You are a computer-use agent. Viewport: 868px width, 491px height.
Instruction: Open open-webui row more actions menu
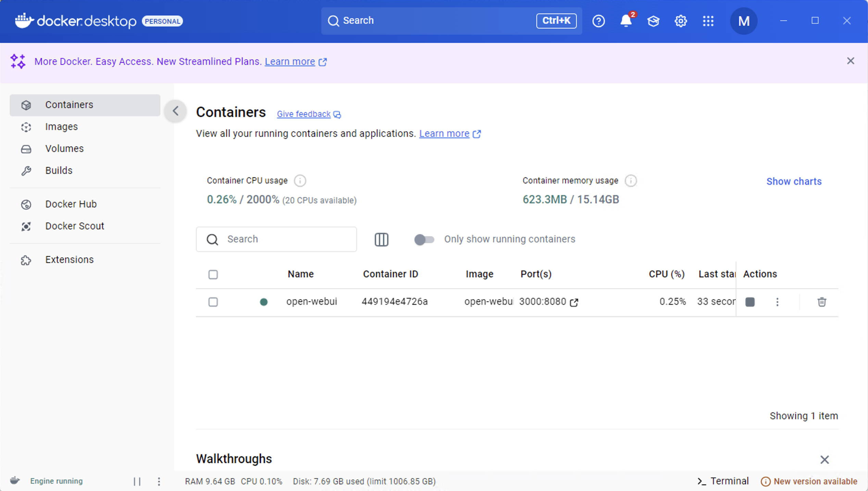[777, 302]
